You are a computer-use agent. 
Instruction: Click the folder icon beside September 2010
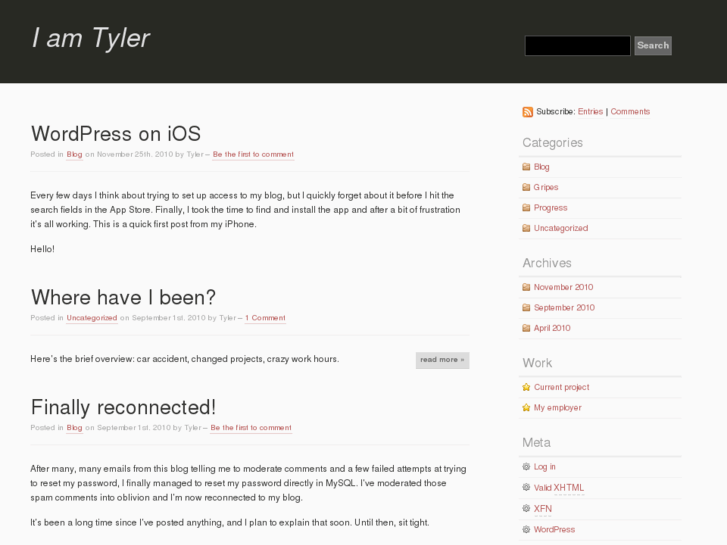[526, 308]
